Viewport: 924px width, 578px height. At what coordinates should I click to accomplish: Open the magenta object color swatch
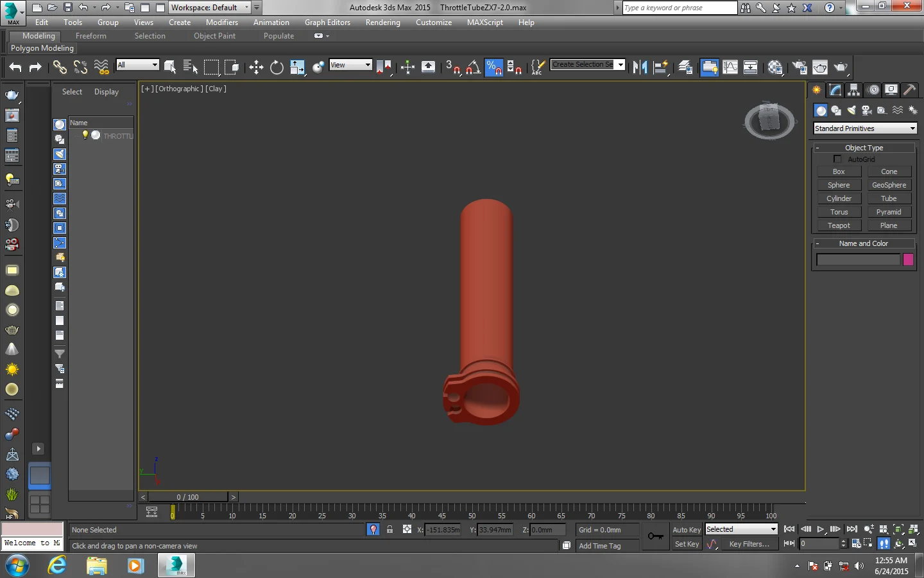pos(908,259)
